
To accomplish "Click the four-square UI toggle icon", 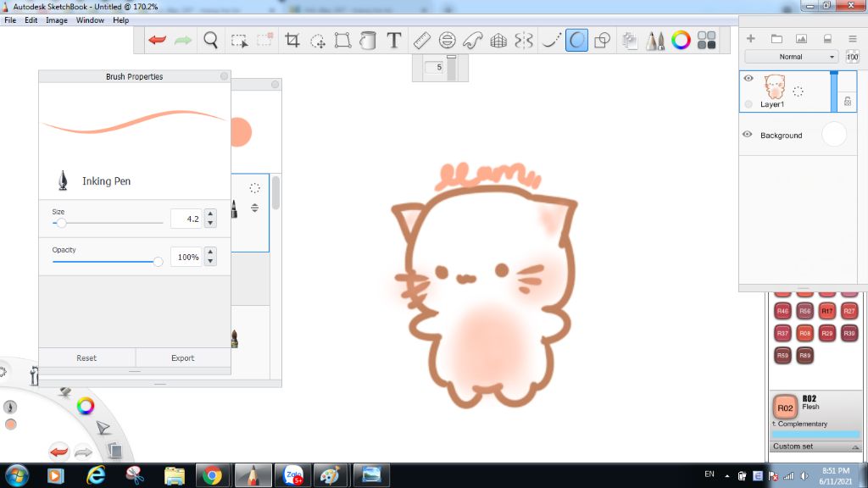I will pos(706,40).
